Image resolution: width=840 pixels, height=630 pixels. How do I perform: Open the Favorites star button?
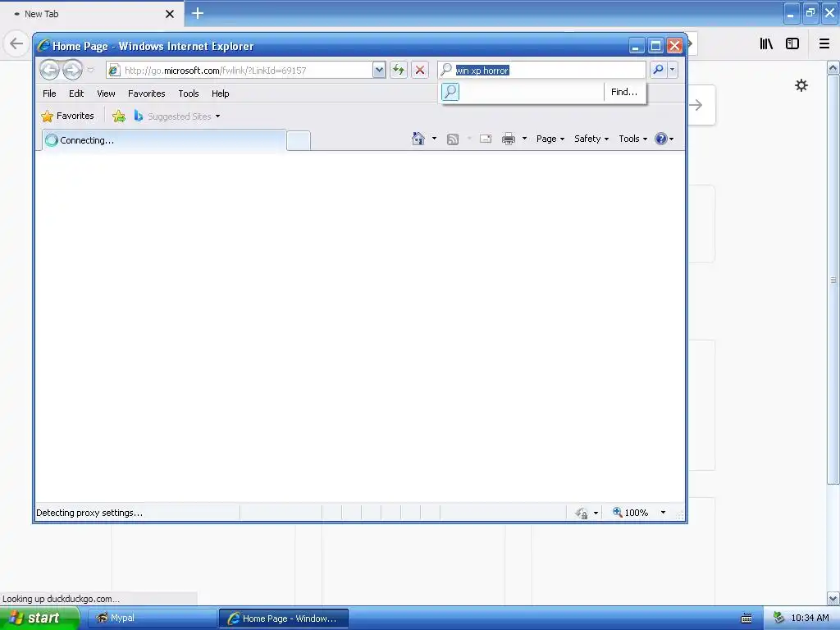[x=67, y=116]
